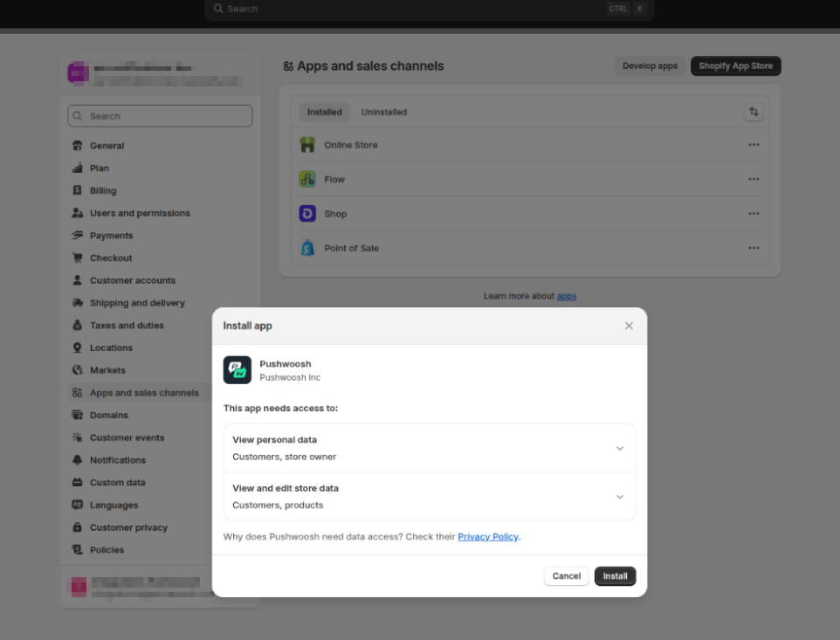The width and height of the screenshot is (840, 640).
Task: Open Online Store more actions menu
Action: coord(754,145)
